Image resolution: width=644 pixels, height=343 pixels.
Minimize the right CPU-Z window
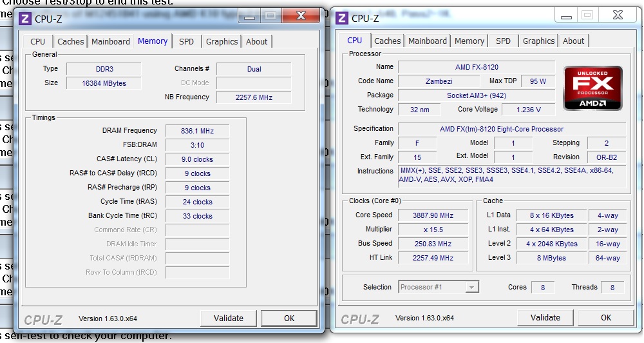(x=566, y=16)
